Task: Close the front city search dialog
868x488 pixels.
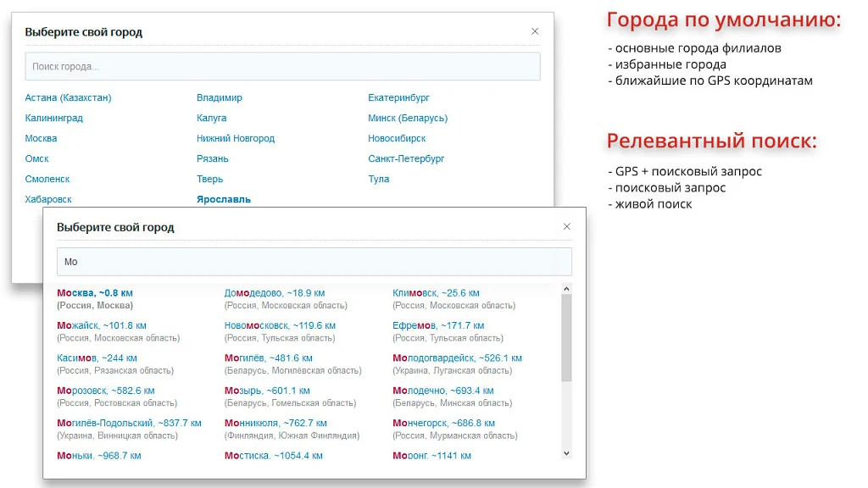Action: (567, 226)
